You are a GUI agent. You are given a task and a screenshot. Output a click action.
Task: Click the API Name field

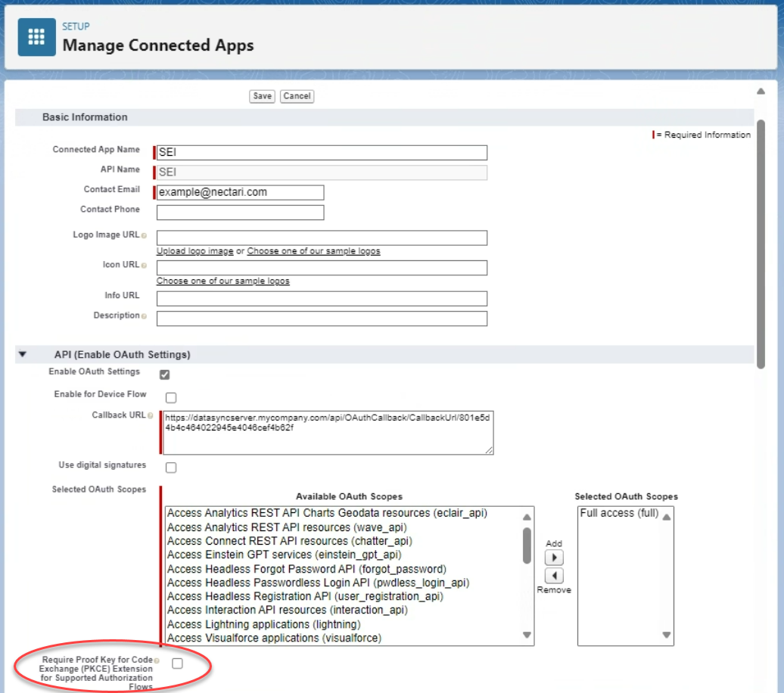click(x=322, y=172)
